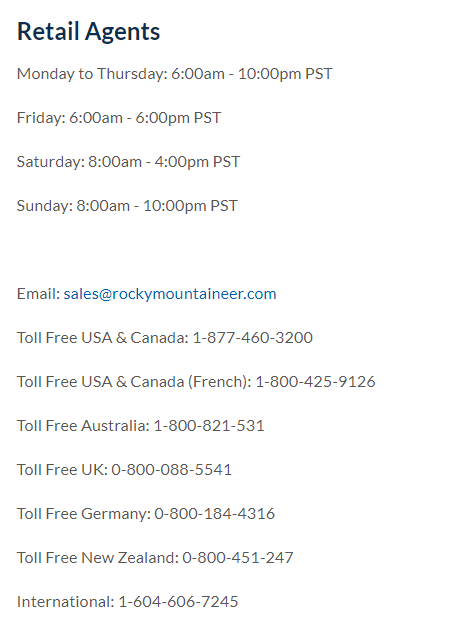This screenshot has width=453, height=634.
Task: Click the Email label text
Action: [x=38, y=294]
